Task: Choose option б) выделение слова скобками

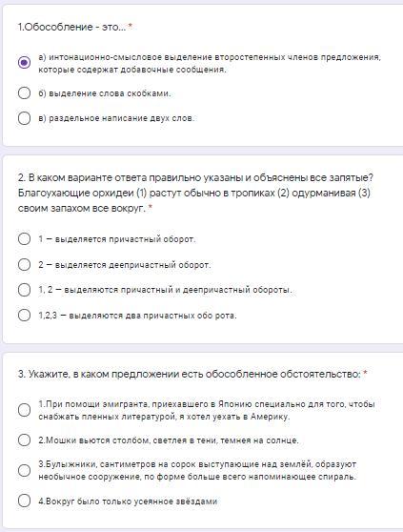Action: (x=24, y=93)
